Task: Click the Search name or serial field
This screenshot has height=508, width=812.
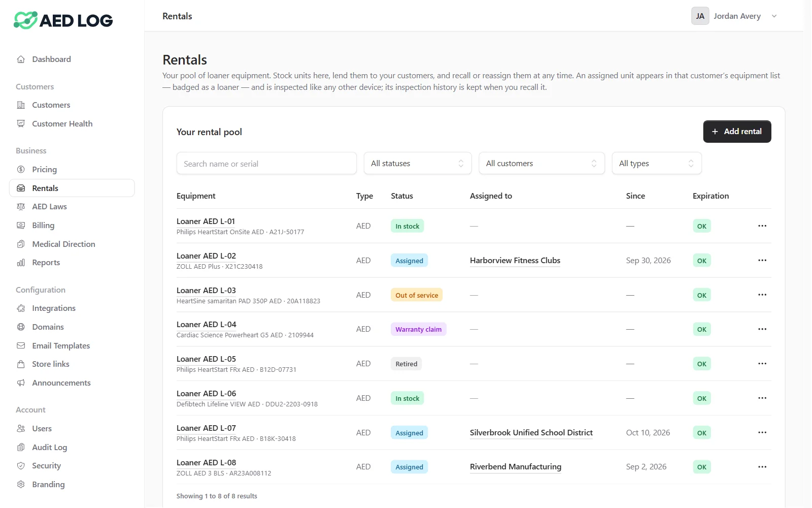Action: (x=266, y=164)
